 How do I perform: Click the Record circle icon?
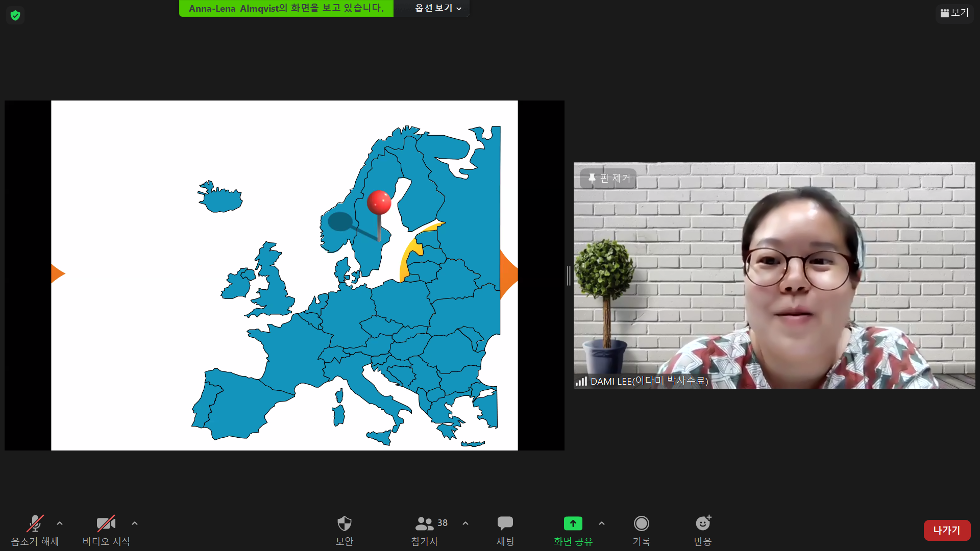pyautogui.click(x=641, y=523)
